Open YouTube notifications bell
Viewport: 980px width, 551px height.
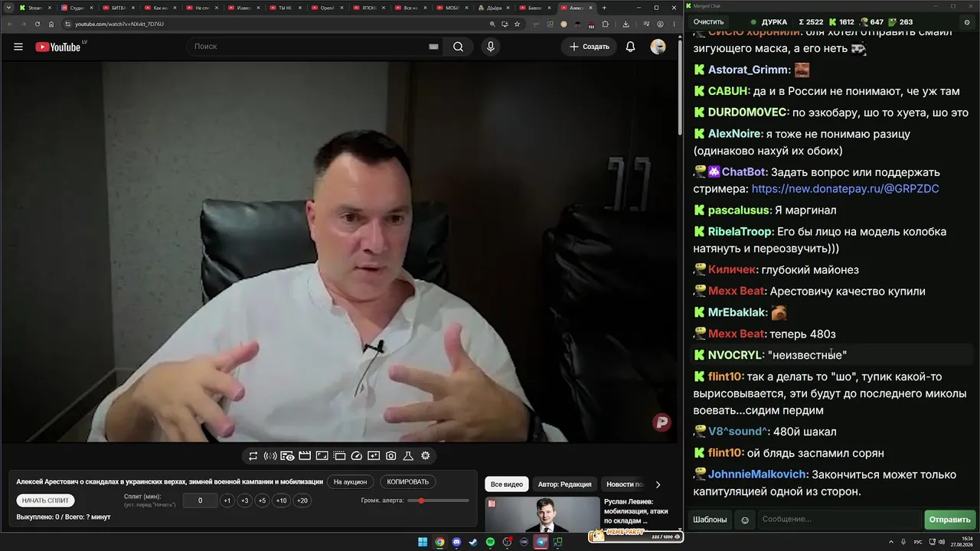click(x=631, y=47)
